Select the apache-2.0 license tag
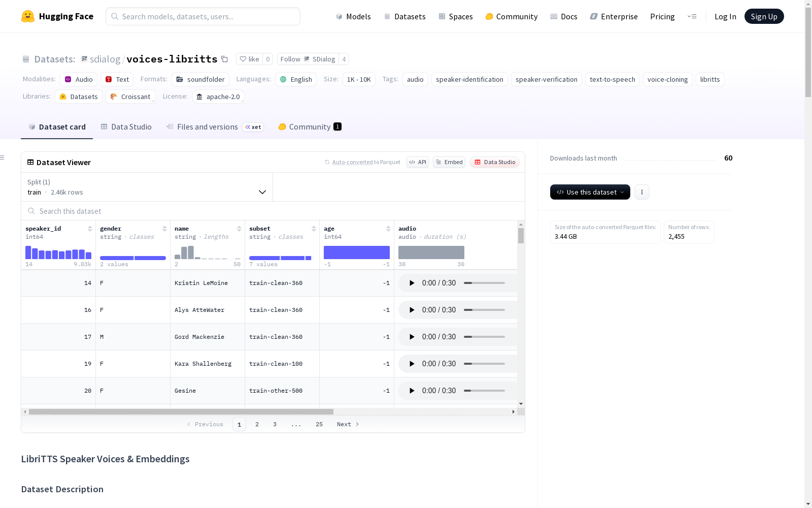 pos(218,97)
